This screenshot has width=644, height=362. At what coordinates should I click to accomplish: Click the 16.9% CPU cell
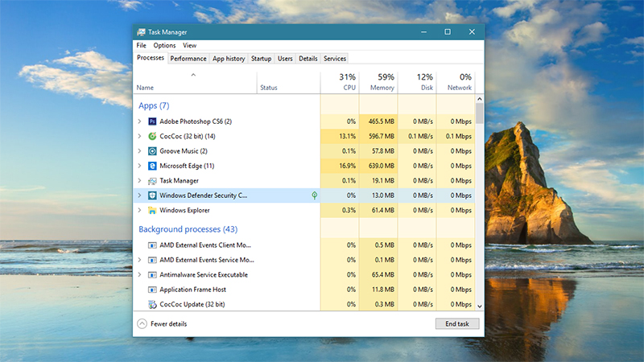340,166
